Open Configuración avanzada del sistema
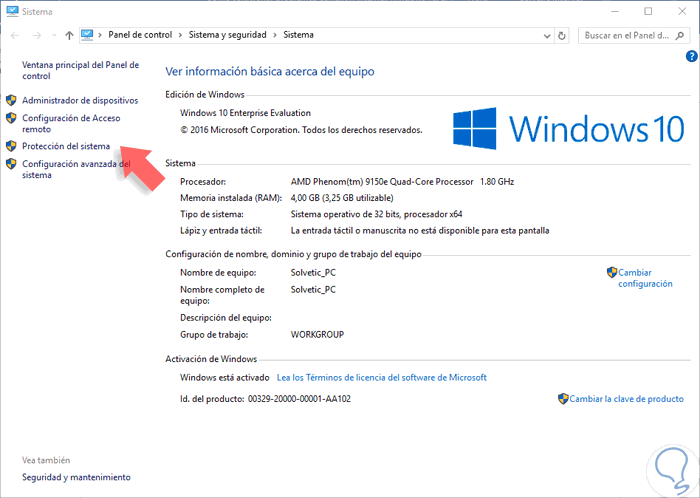The image size is (700, 498). click(x=76, y=169)
